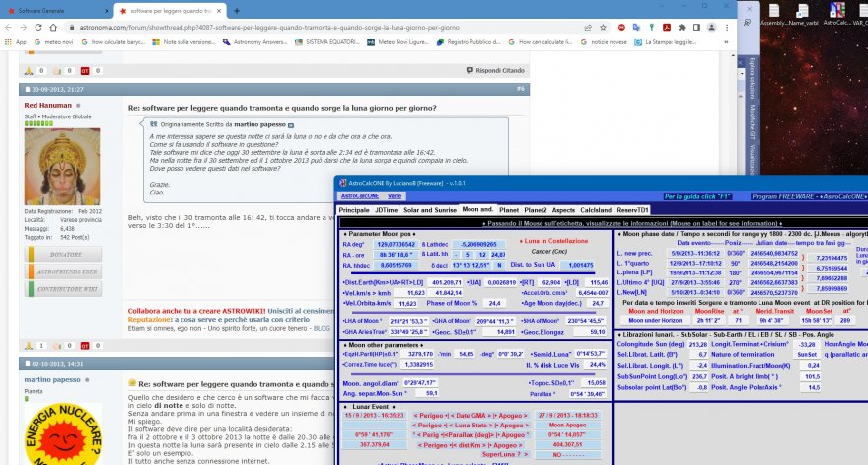Click Age Moon day value 24,7

pyautogui.click(x=598, y=304)
